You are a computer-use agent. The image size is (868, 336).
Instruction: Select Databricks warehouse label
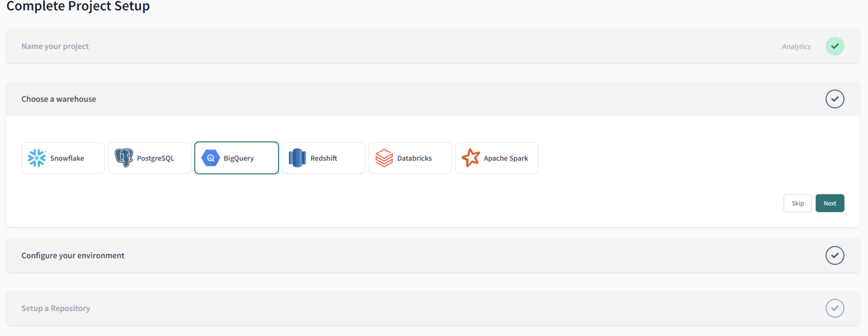pos(414,158)
